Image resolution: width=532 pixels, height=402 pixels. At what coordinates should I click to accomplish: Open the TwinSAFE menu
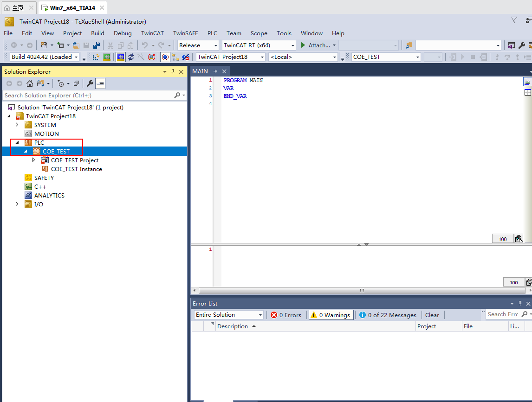click(186, 33)
